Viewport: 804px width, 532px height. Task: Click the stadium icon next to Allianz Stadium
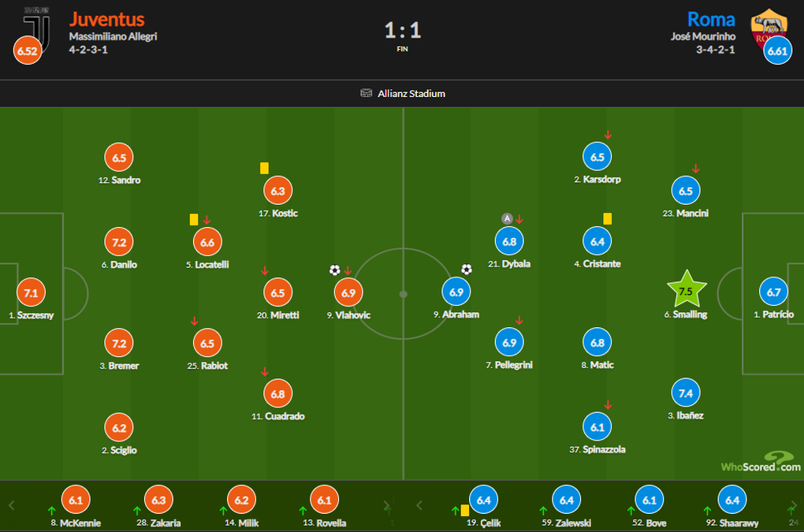(366, 93)
